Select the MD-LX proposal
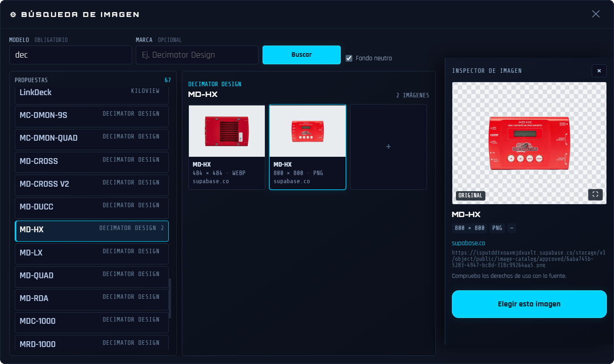Viewport: 614px width, 364px height. click(x=92, y=254)
